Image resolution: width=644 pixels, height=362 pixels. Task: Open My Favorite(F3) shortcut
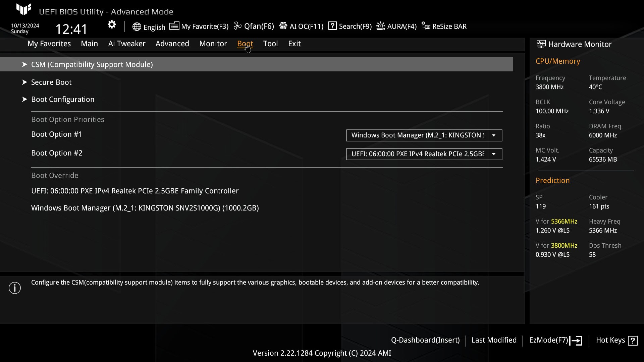[x=205, y=26]
